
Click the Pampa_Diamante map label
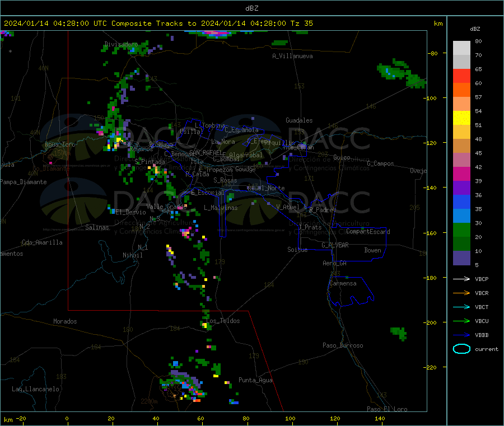coord(23,182)
